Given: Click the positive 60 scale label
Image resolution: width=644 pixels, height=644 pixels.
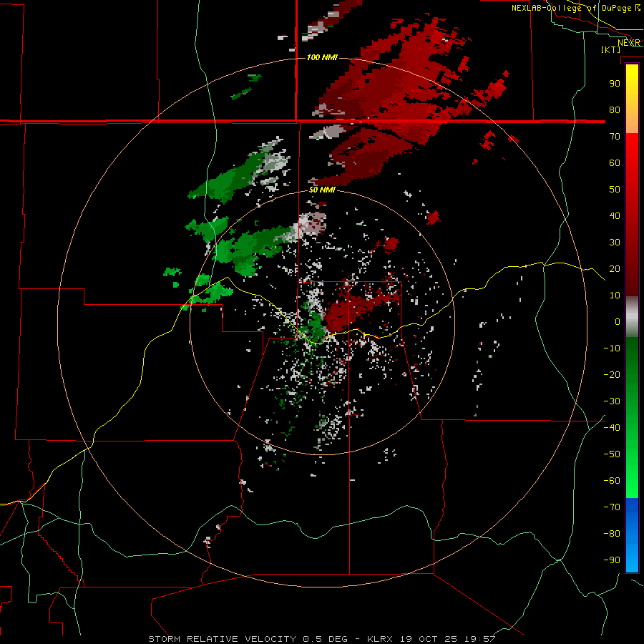Looking at the screenshot, I should pos(615,163).
